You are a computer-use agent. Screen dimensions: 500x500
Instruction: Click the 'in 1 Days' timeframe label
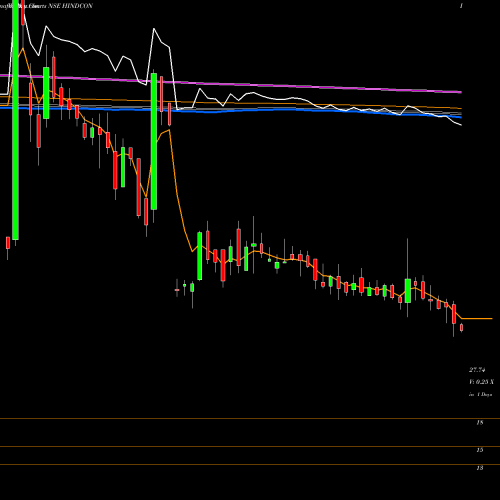coord(480,394)
